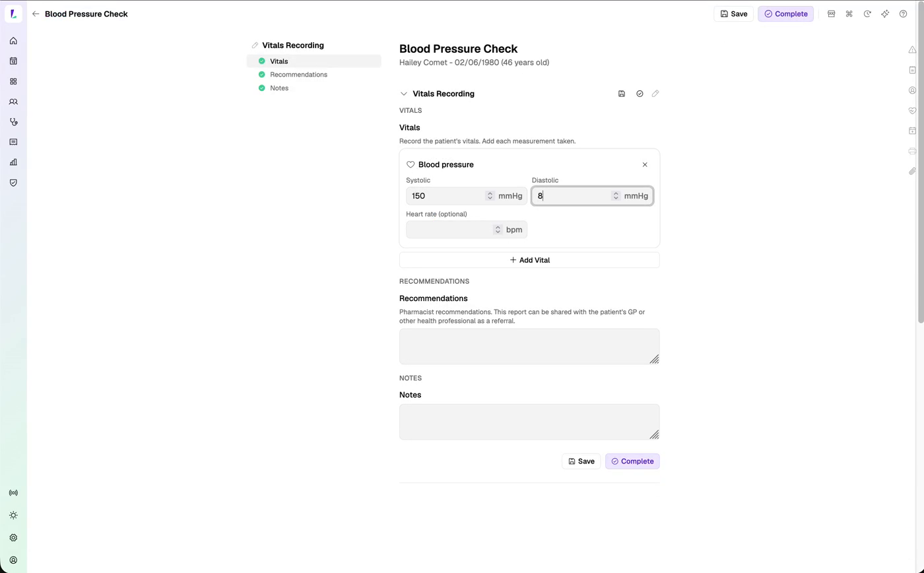Click the Complete button below the Notes field
This screenshot has width=924, height=573.
(x=632, y=461)
